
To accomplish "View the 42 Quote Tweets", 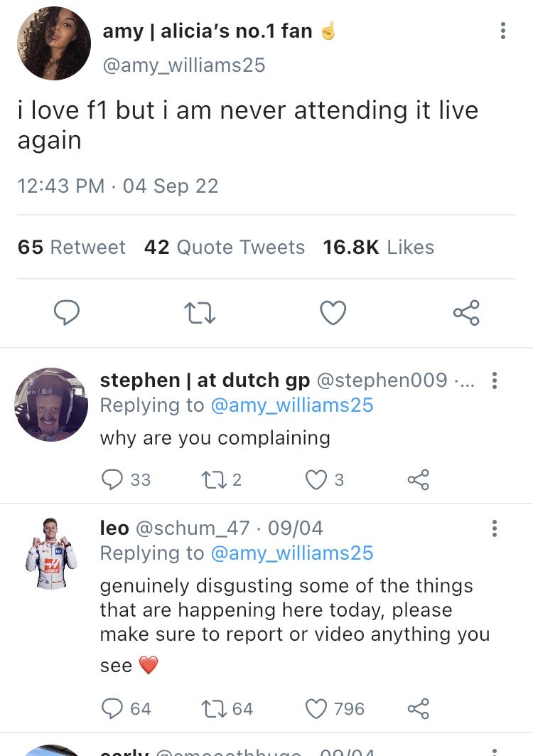I will tap(224, 247).
